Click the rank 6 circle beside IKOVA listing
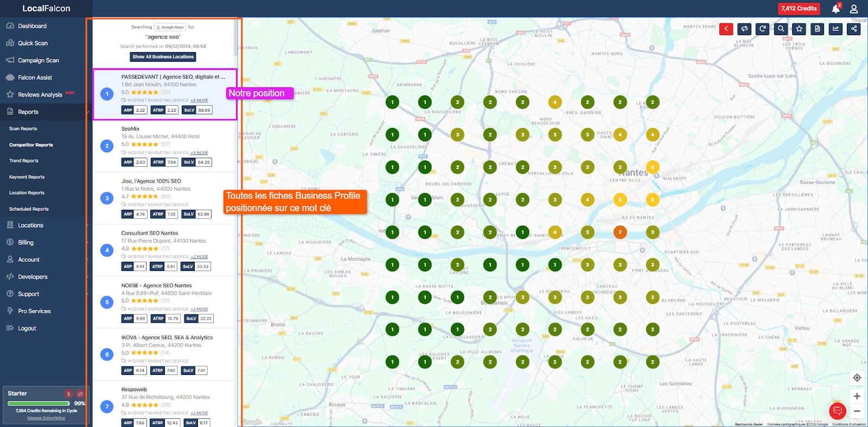 point(107,354)
